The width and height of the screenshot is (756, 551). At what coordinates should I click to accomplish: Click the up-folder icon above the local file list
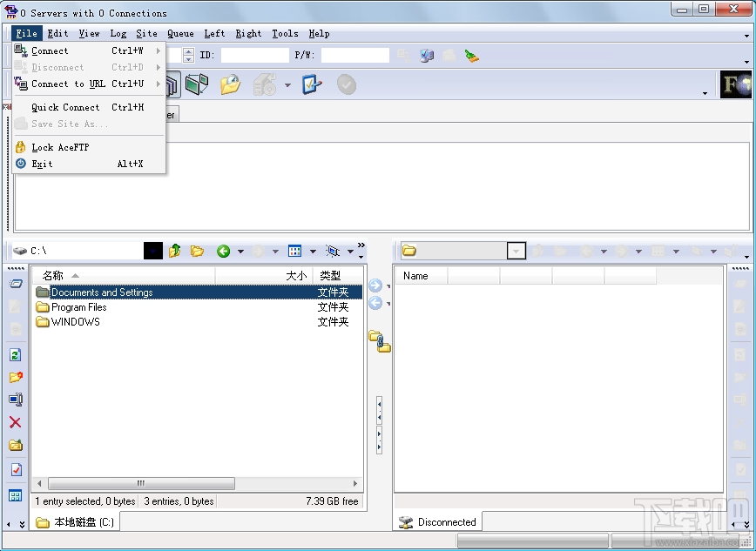pos(173,251)
